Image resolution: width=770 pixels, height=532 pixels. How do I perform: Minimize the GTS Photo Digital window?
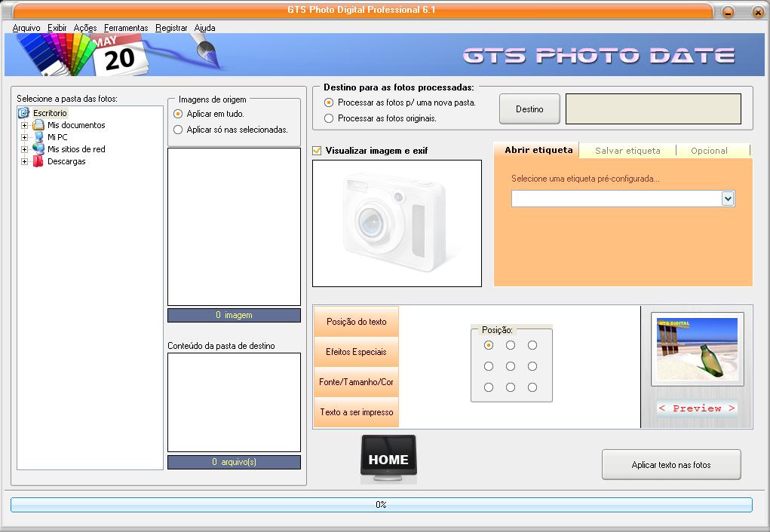point(728,12)
